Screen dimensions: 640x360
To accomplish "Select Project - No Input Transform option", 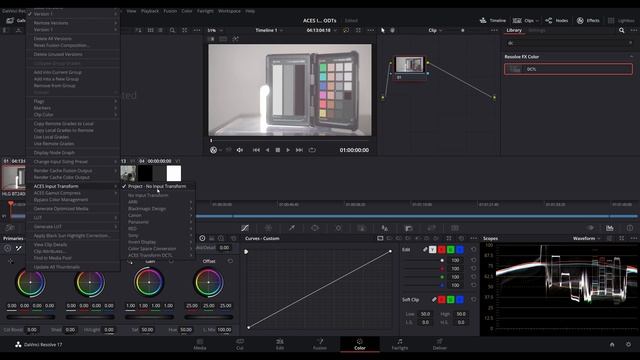I will [157, 186].
